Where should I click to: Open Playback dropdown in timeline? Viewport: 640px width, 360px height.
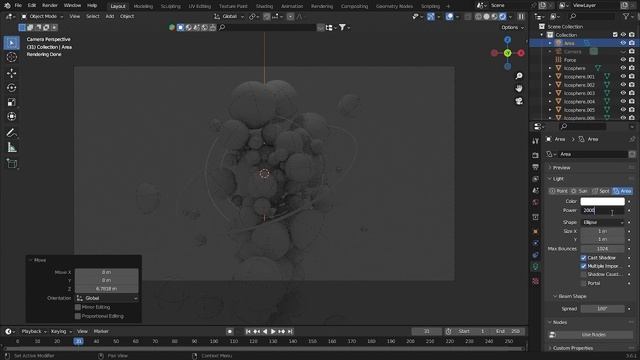tap(33, 331)
